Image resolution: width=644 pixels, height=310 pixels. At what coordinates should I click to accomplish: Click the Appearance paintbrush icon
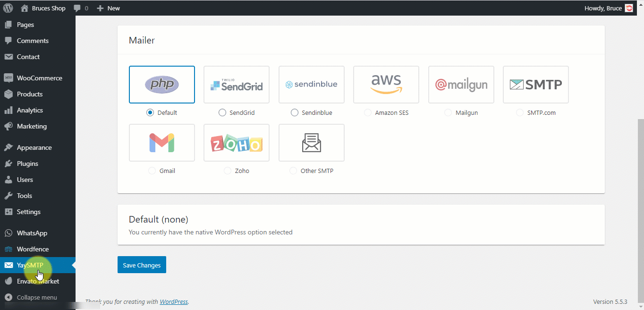[8, 147]
